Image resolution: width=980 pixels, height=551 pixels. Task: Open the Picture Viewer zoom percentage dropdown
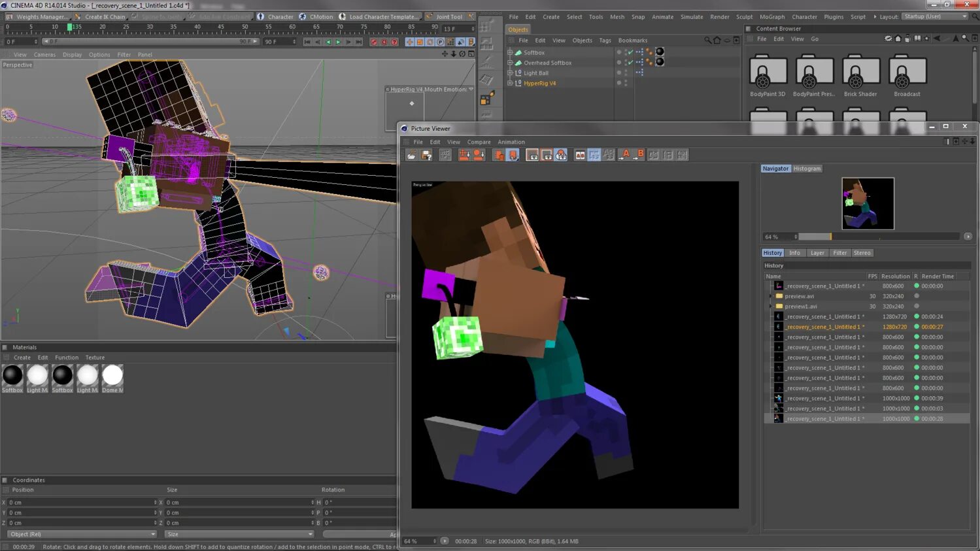[x=419, y=541]
